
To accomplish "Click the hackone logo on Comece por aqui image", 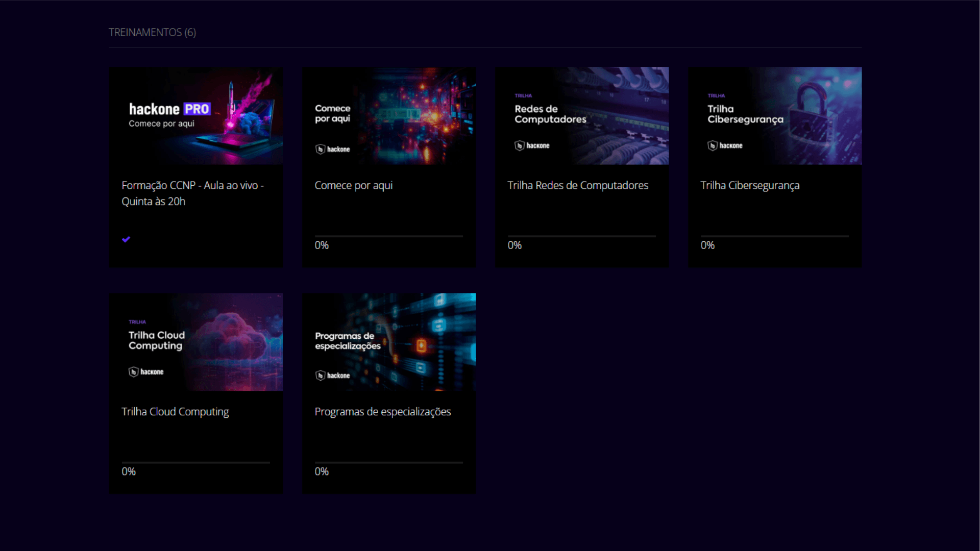I will tap(333, 149).
